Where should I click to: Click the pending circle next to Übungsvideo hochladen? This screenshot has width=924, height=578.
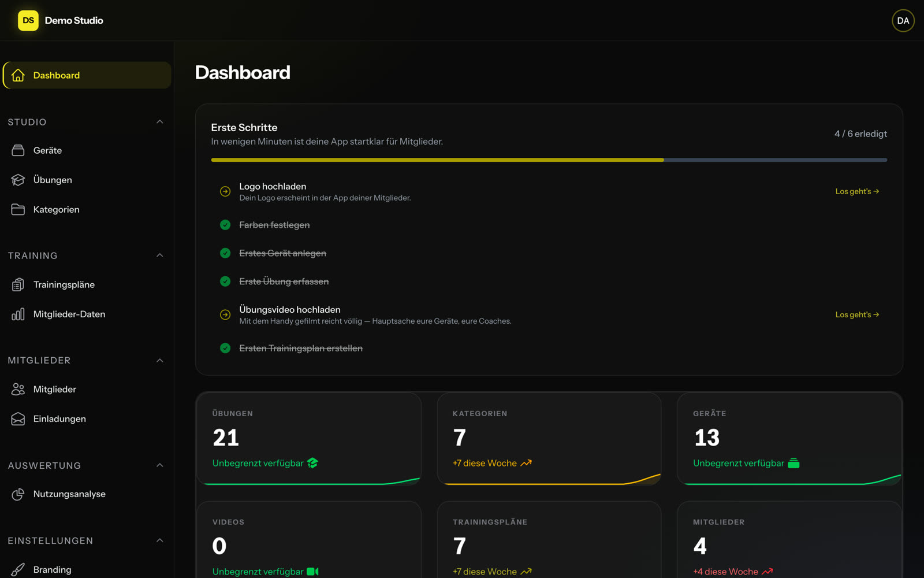[x=225, y=314]
